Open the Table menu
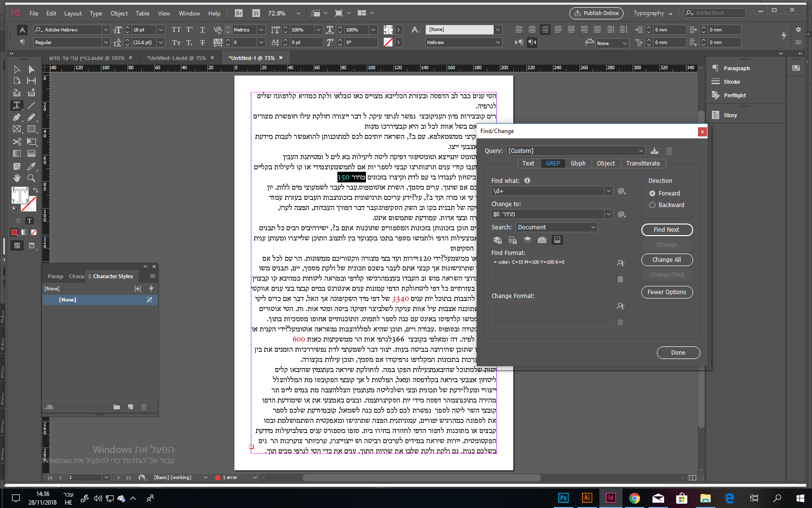This screenshot has height=508, width=812. click(142, 13)
